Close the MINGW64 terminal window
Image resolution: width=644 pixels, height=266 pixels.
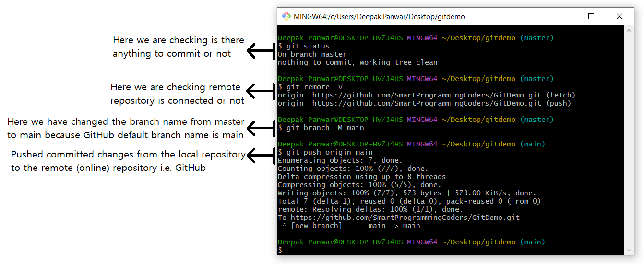619,16
